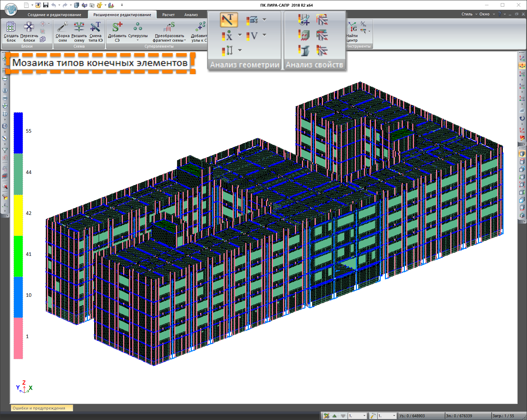
Task: Switch to the Расчет tab
Action: coord(168,15)
